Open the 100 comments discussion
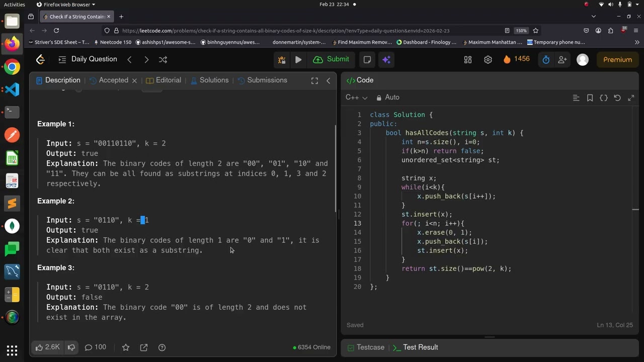Screen dimensions: 644x362 click(x=95, y=347)
